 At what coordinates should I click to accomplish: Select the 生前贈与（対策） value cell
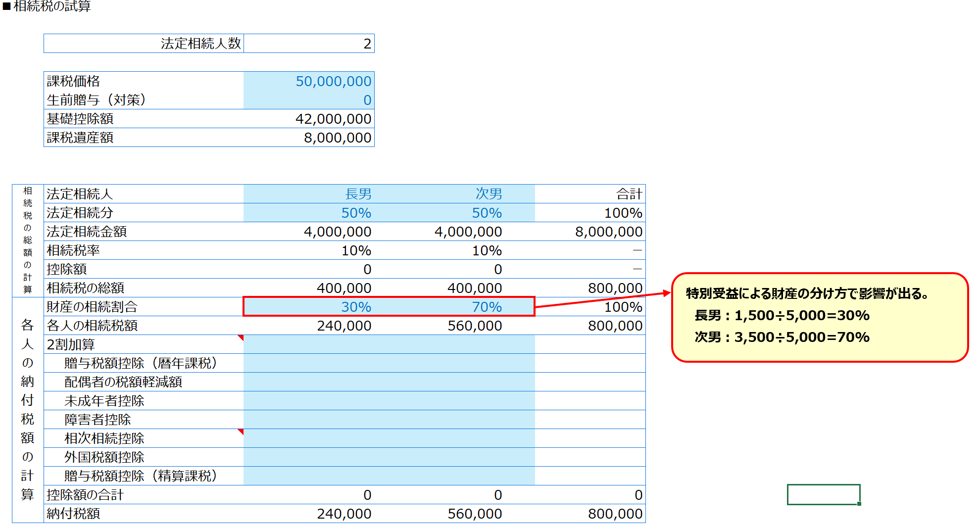[x=309, y=100]
